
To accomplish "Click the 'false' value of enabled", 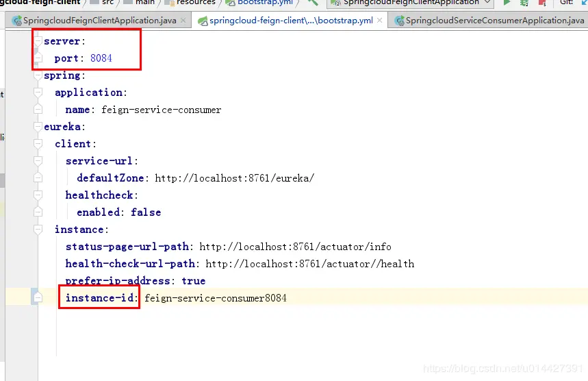I will point(146,212).
